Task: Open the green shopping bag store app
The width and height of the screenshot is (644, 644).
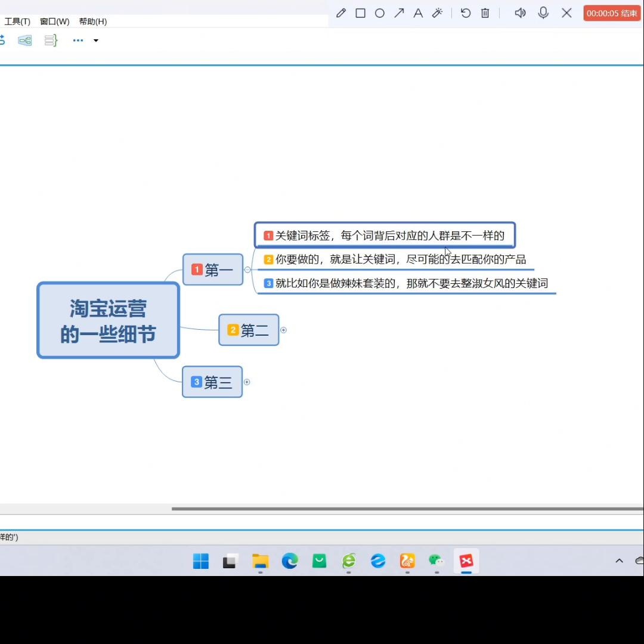Action: pyautogui.click(x=319, y=561)
